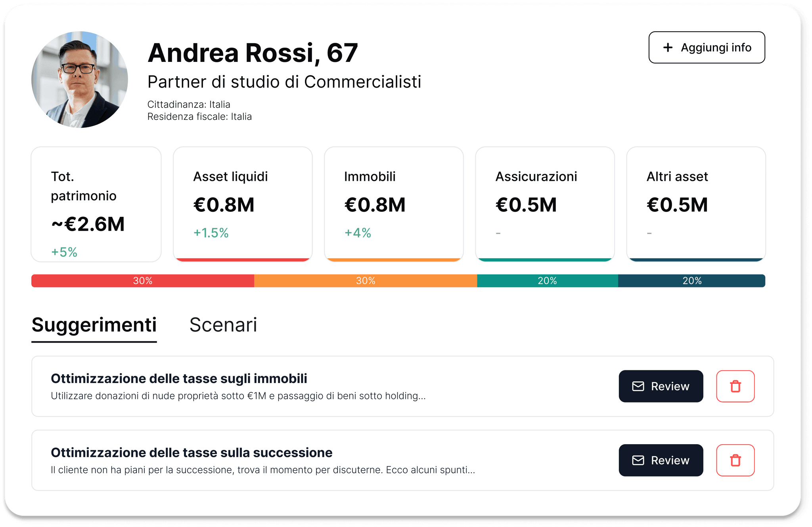Click the teal 20% allocation bar segment
The image size is (812, 527).
pyautogui.click(x=547, y=281)
